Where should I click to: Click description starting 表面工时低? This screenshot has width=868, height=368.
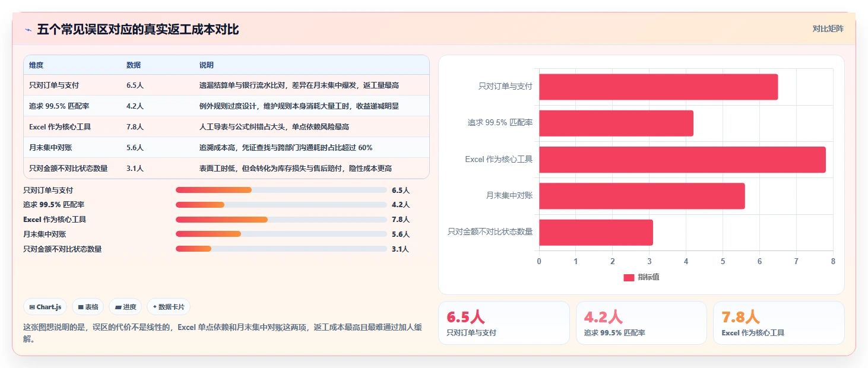[296, 169]
